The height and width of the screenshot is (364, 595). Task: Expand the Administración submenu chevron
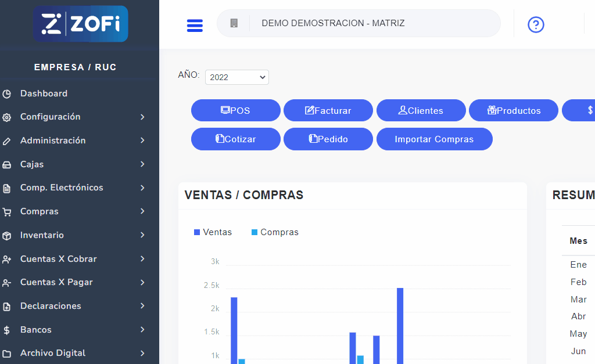(142, 140)
